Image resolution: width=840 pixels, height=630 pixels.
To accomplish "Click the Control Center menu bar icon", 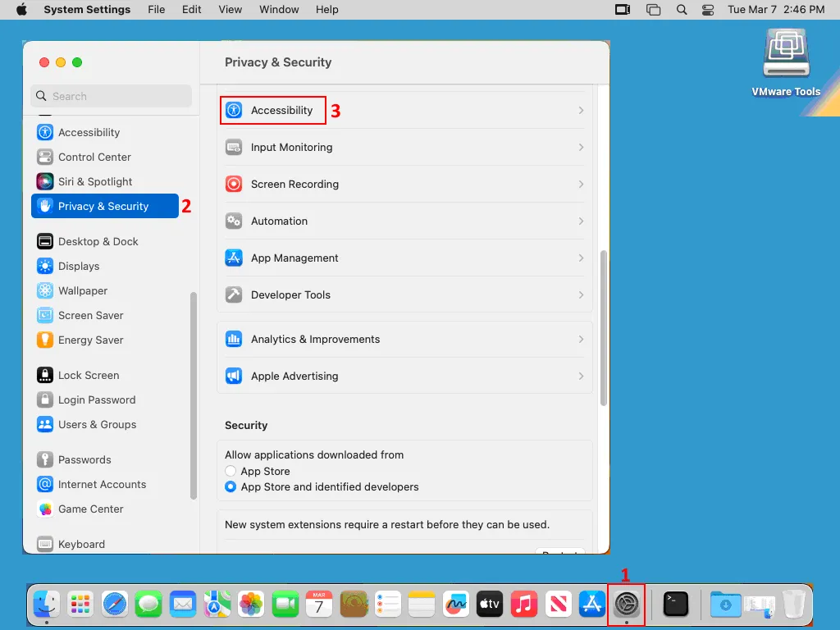I will (x=709, y=10).
